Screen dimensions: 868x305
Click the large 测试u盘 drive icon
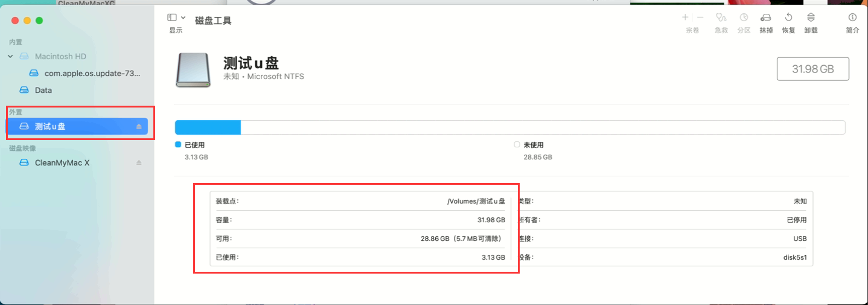pos(193,69)
